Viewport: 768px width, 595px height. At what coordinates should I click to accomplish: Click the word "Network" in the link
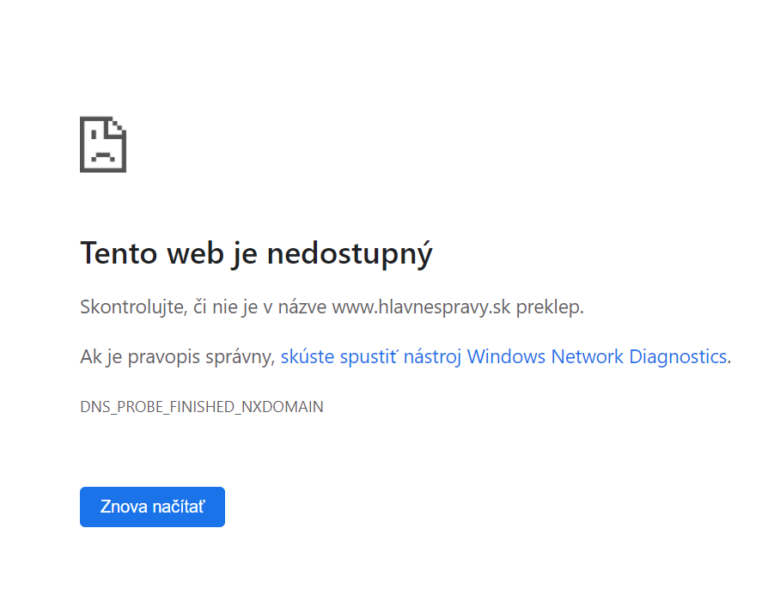tap(587, 357)
